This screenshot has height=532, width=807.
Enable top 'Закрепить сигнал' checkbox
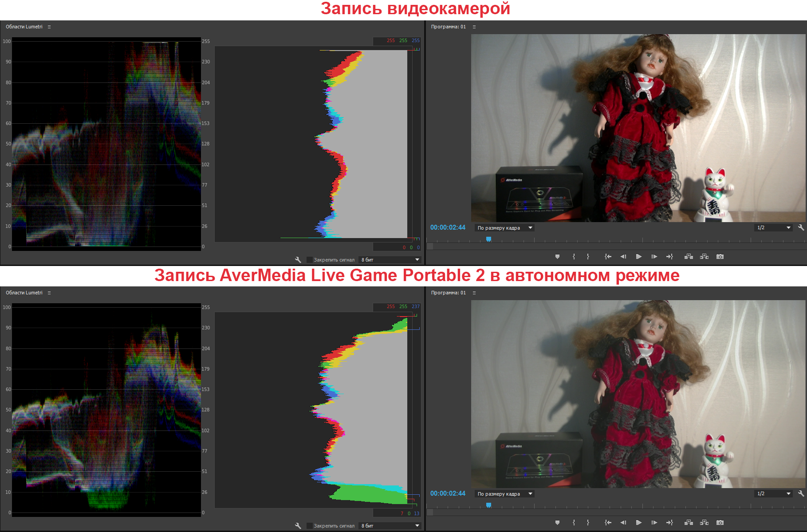pos(310,260)
